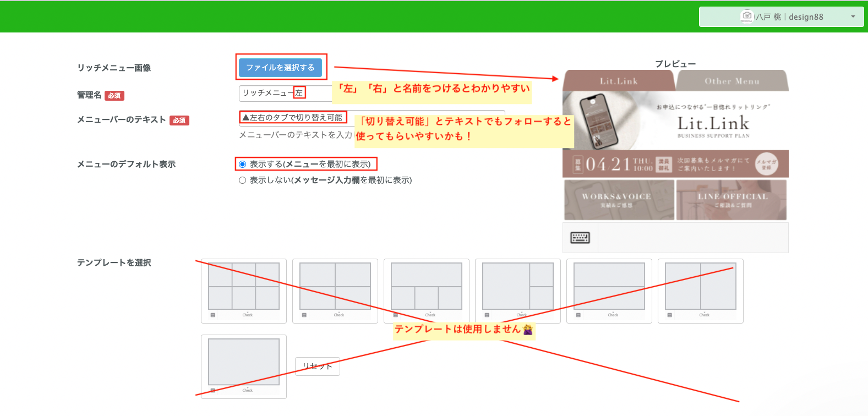
Task: Click the プレビュー heading
Action: point(675,64)
